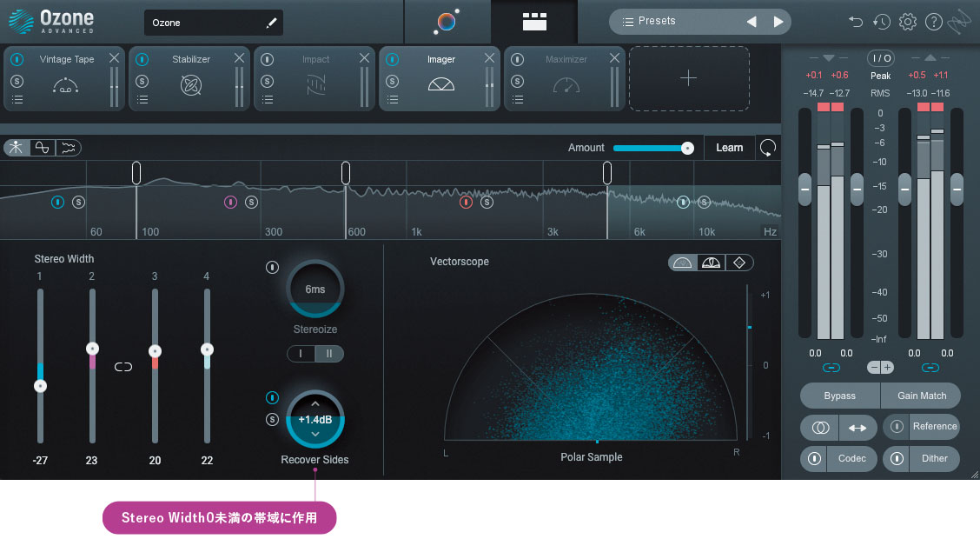Enable the Reference power toggle
This screenshot has height=539, width=980.
tap(897, 427)
